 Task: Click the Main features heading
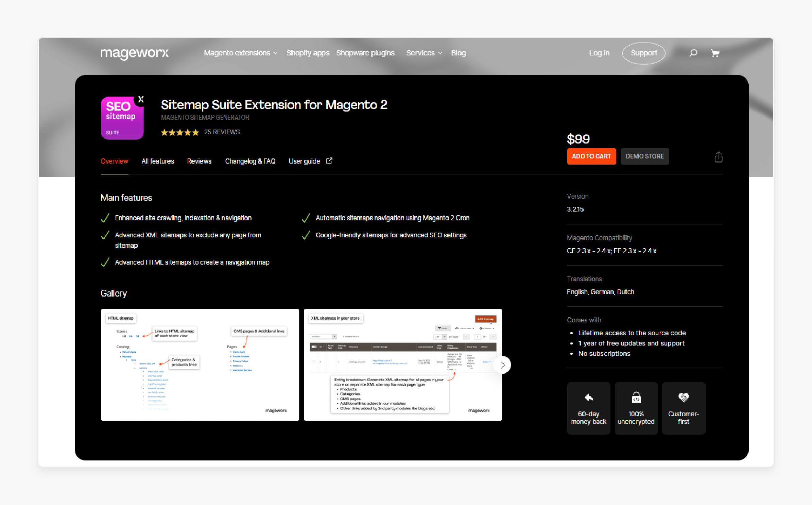click(126, 198)
